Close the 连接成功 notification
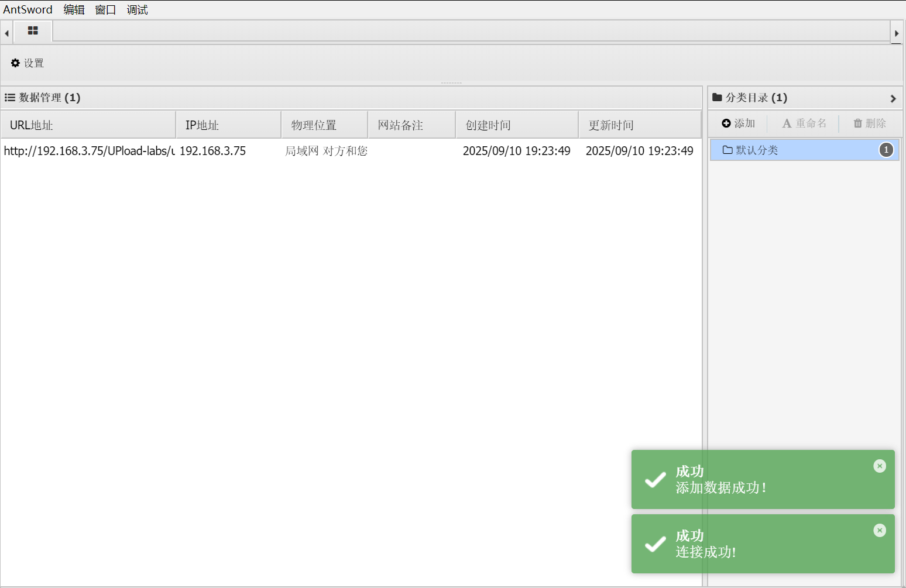906x588 pixels. pos(880,530)
